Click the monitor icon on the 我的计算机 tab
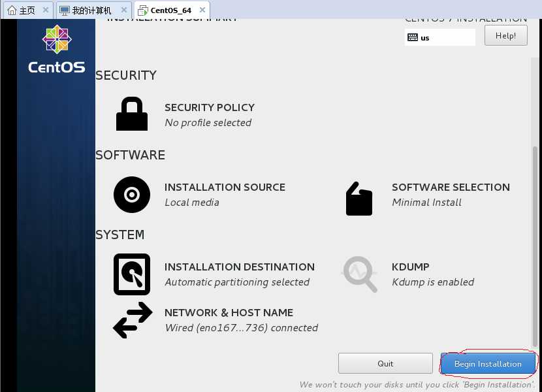The image size is (542, 392). [x=64, y=10]
